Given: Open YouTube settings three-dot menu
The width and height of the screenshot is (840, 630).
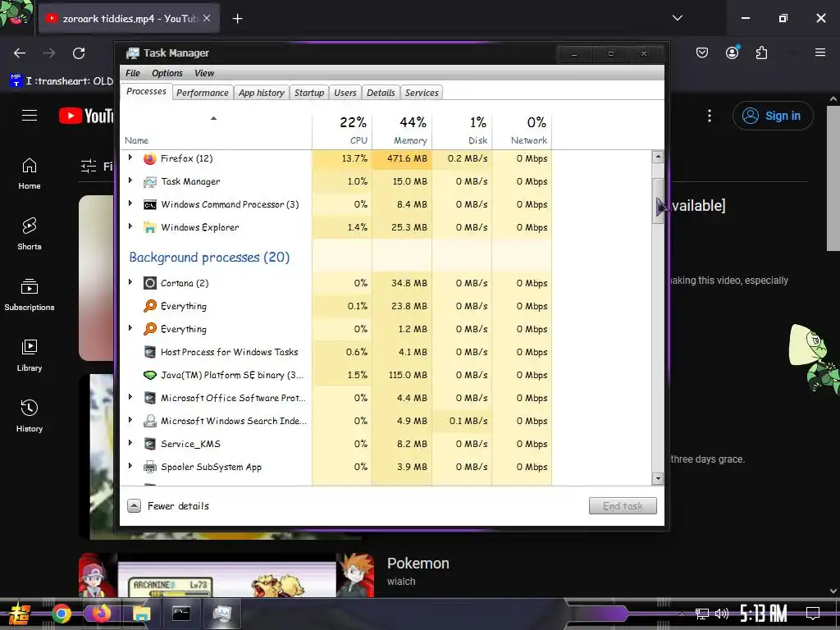Looking at the screenshot, I should click(x=710, y=116).
